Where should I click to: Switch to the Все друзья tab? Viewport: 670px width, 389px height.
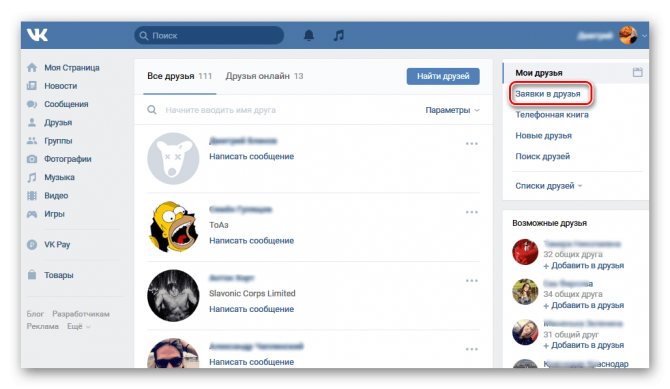coord(179,76)
